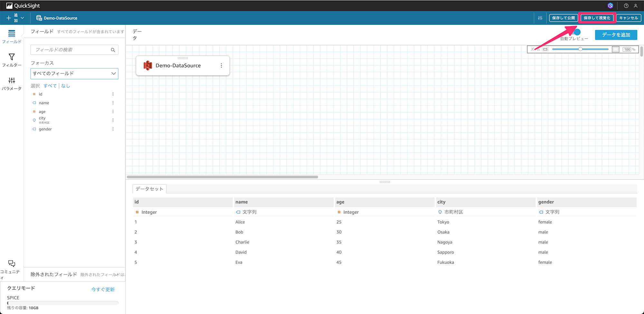
Task: Click the preview pane resize handle
Action: pos(385,182)
